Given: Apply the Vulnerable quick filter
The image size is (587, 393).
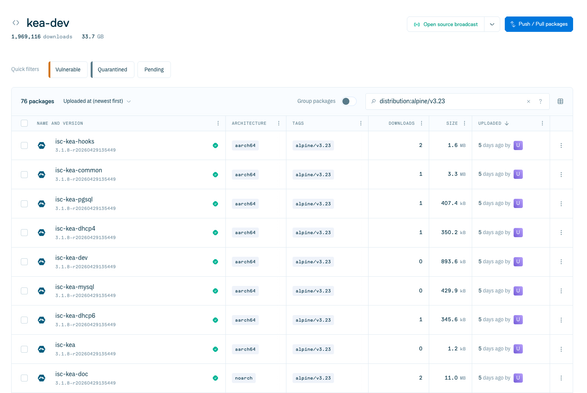Looking at the screenshot, I should point(68,70).
